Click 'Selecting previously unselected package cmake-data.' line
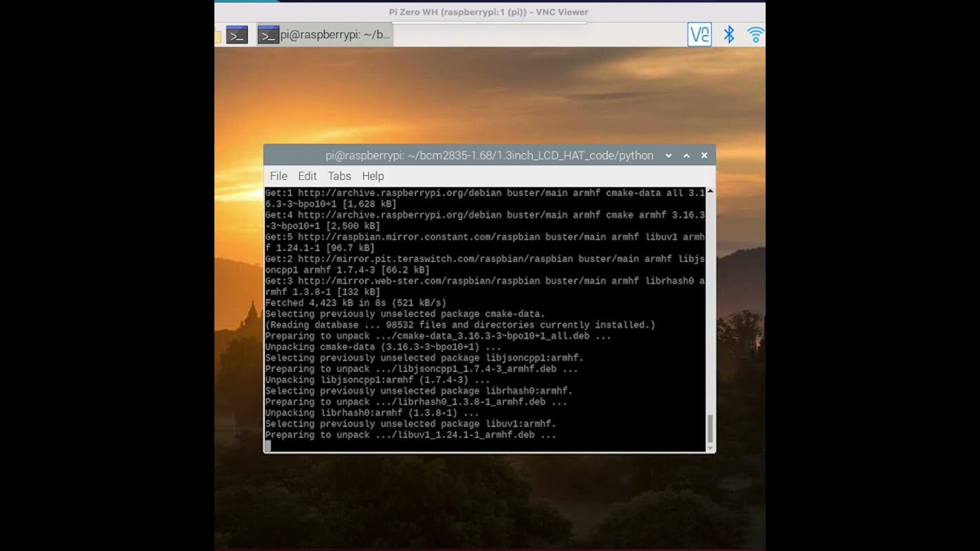 coord(405,314)
